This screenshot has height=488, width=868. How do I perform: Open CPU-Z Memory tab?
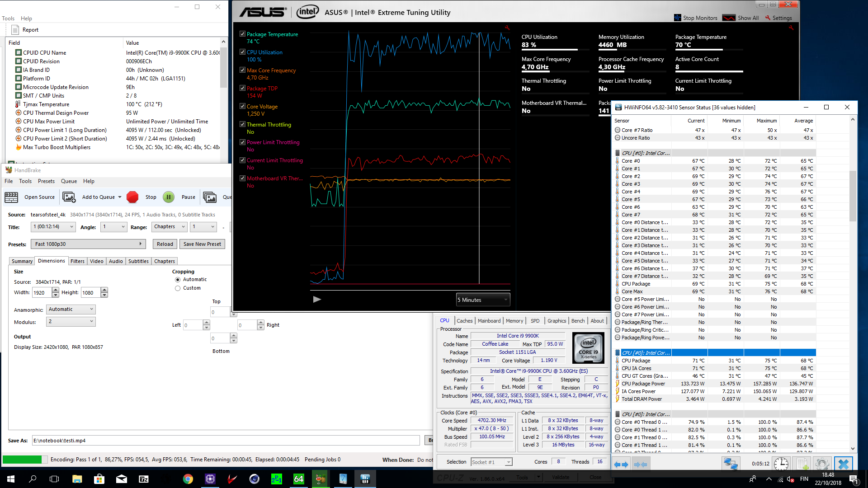point(514,321)
